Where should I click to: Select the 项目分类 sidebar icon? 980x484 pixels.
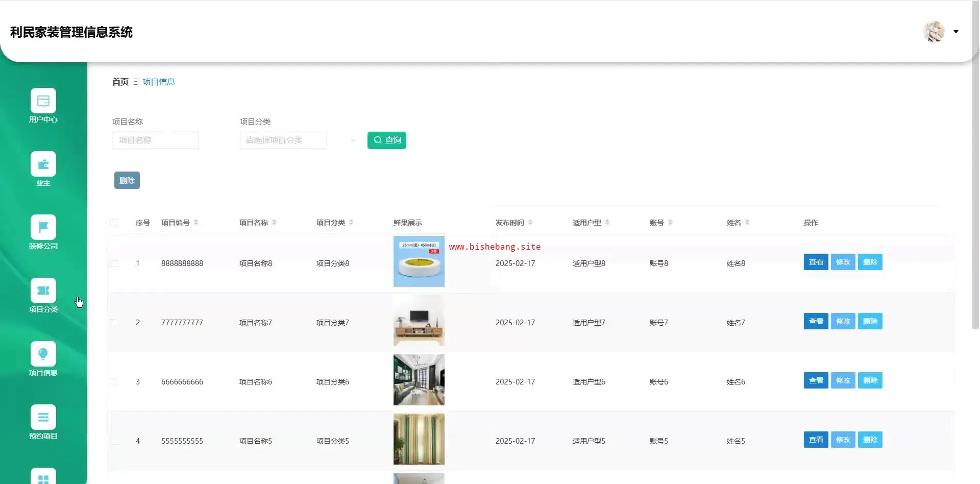(43, 291)
